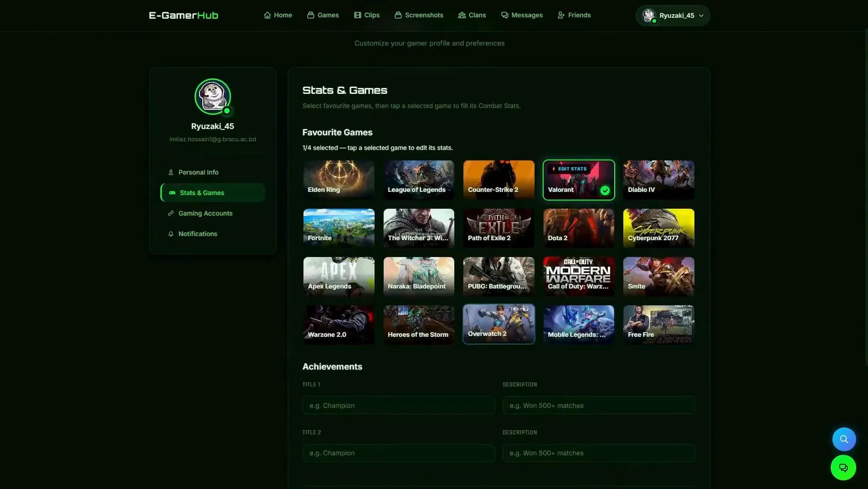
Task: Select the Dota 2 game card
Action: click(x=579, y=228)
